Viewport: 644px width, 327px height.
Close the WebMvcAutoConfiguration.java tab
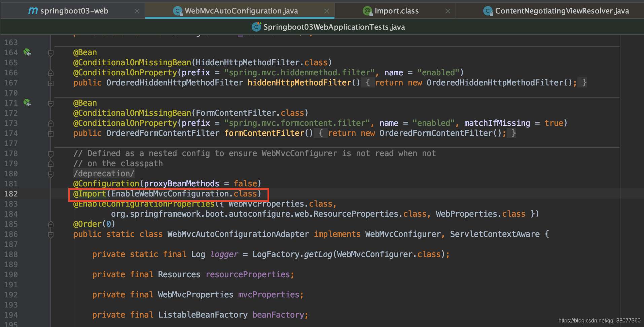[327, 11]
